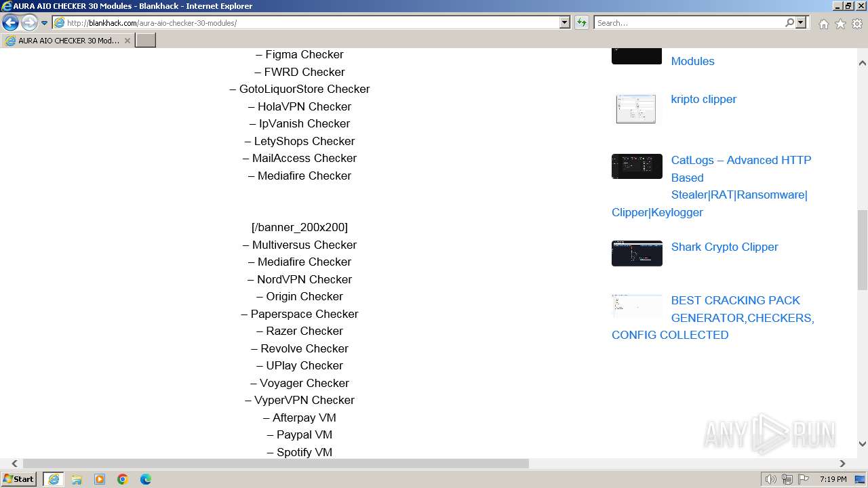Launch the Chrome taskbar icon
This screenshot has width=868, height=488.
tap(123, 479)
